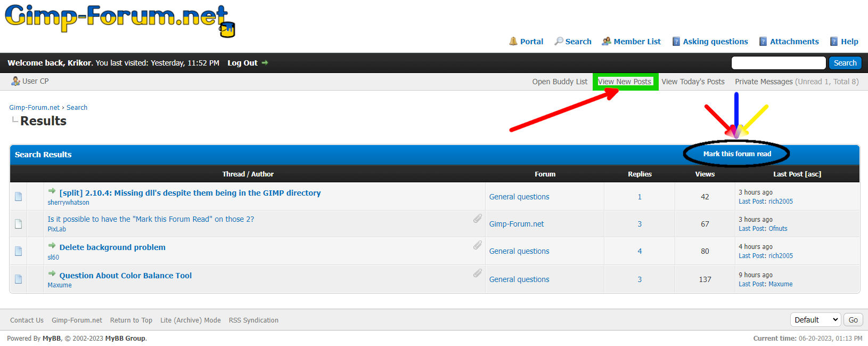This screenshot has height=346, width=868.
Task: Click the Gimp-Forum.net logo
Action: (x=120, y=20)
